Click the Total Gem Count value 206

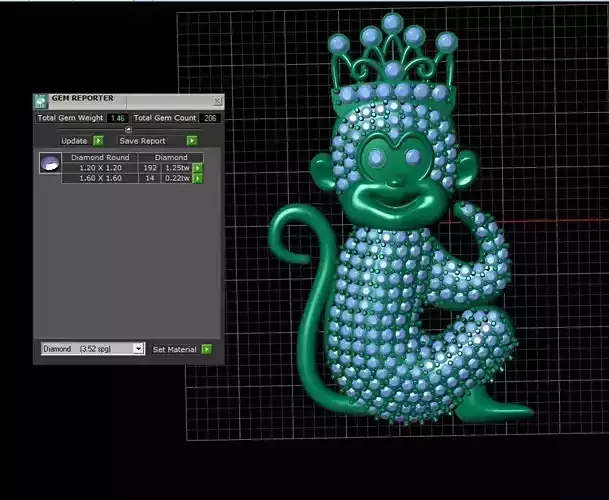click(210, 118)
